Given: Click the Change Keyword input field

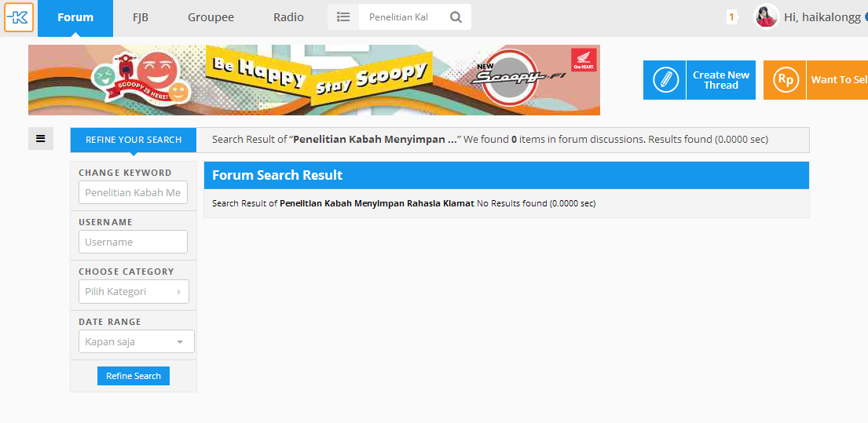Looking at the screenshot, I should coord(133,192).
